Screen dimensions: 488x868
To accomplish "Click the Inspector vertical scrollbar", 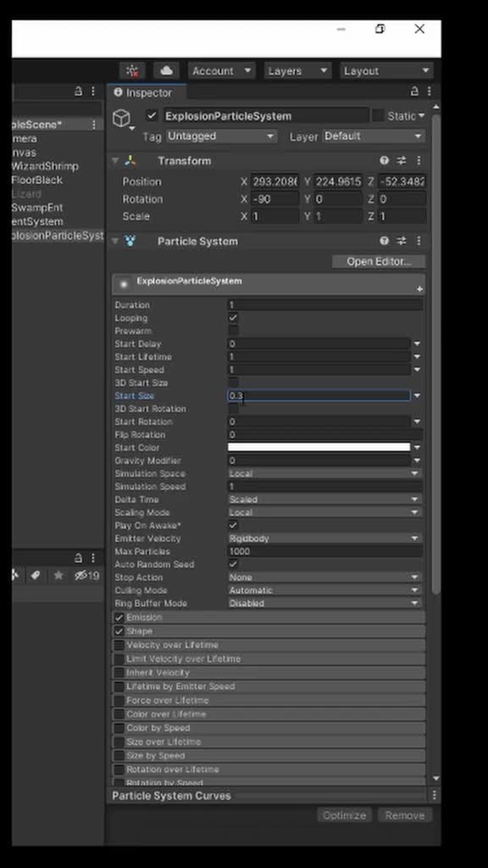I will [x=436, y=354].
